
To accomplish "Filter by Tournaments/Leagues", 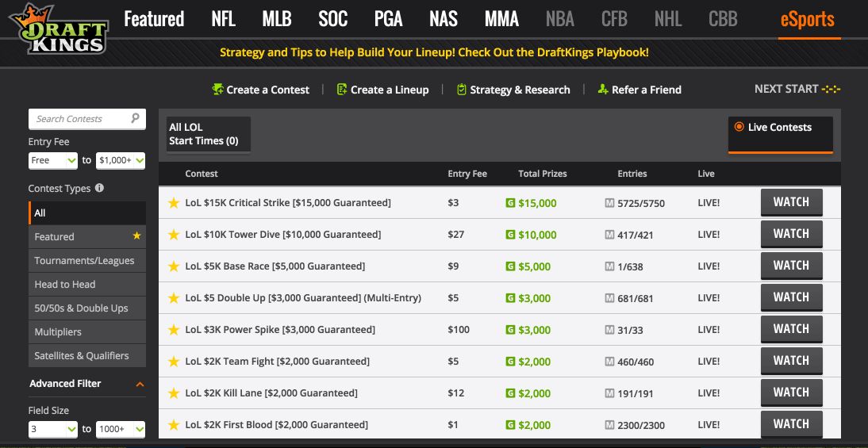I will point(87,261).
